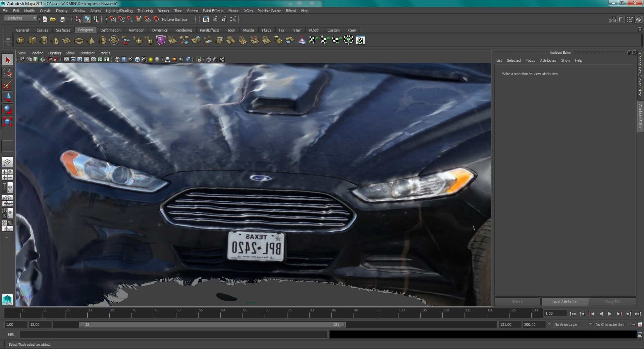Open the Lighting/Shading menu

tap(119, 11)
